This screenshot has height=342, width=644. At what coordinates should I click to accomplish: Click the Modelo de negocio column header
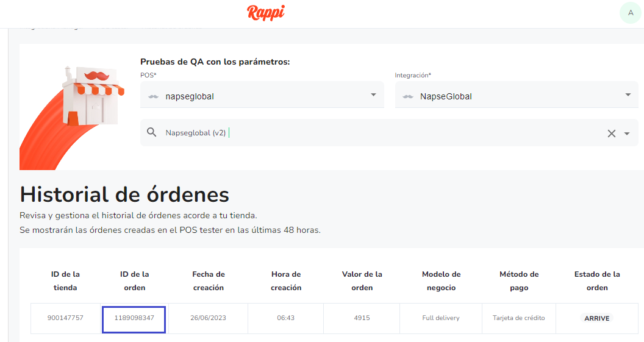(x=441, y=281)
